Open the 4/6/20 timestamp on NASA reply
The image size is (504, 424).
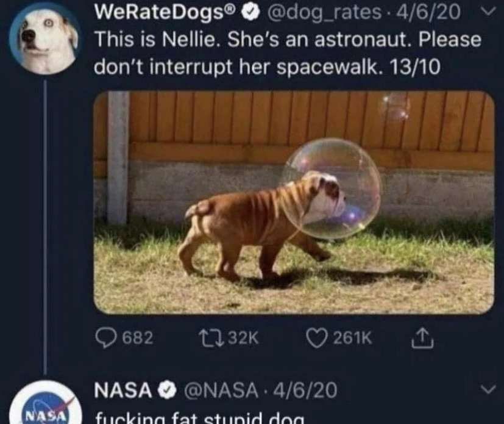point(305,390)
